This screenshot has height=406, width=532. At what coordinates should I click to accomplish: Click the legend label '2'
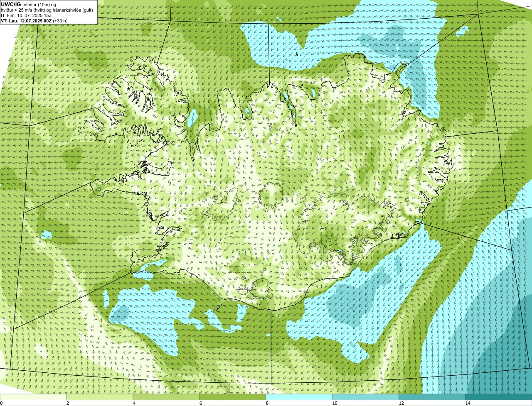(67, 403)
